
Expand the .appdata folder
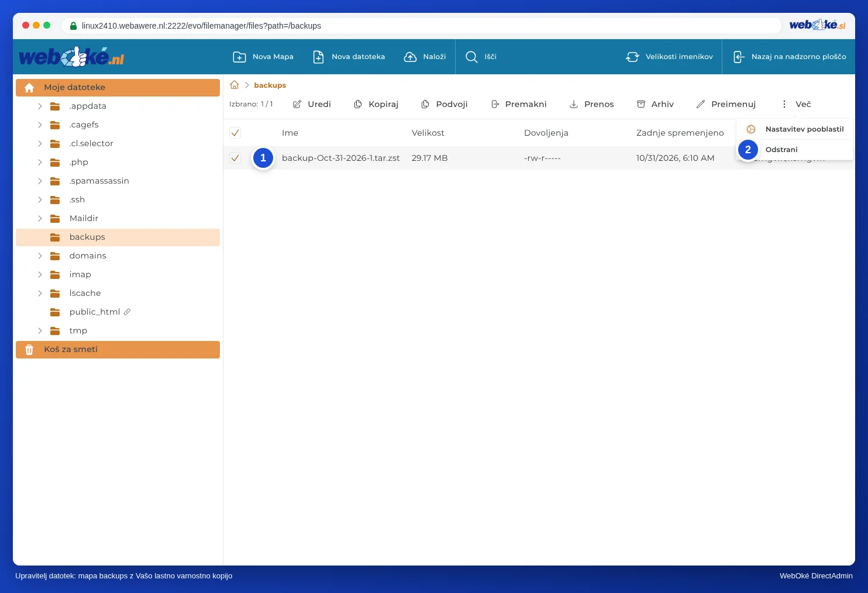click(x=40, y=106)
